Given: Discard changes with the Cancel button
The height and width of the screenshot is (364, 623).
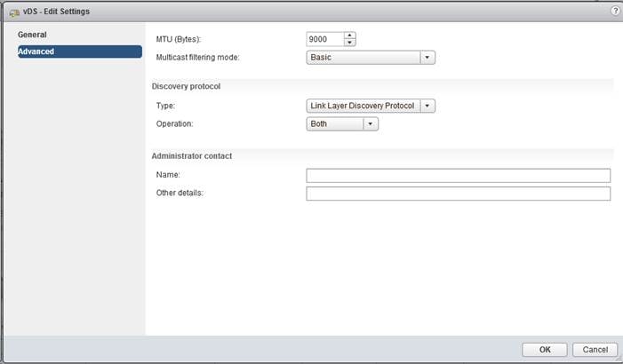Looking at the screenshot, I should coord(595,350).
